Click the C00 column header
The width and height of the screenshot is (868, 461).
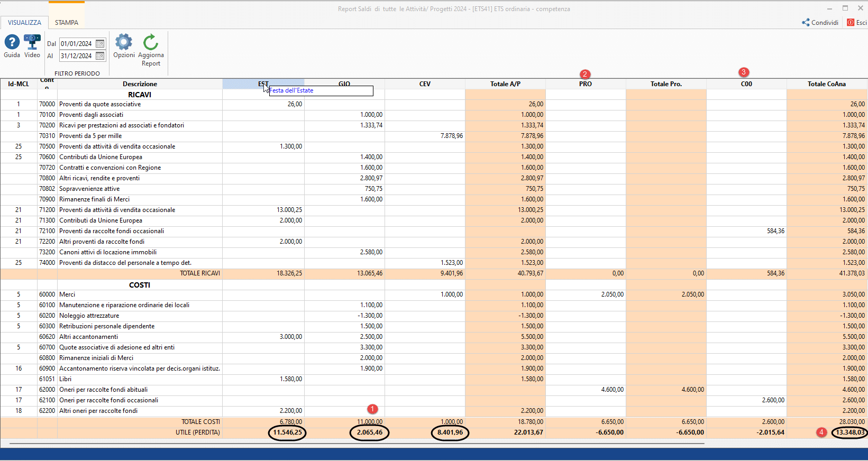746,84
